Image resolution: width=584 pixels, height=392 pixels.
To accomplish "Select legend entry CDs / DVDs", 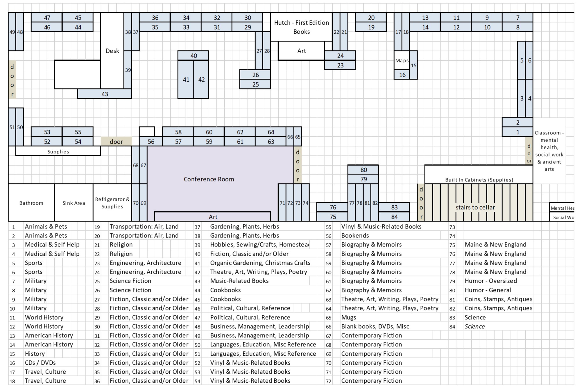I will (40, 363).
